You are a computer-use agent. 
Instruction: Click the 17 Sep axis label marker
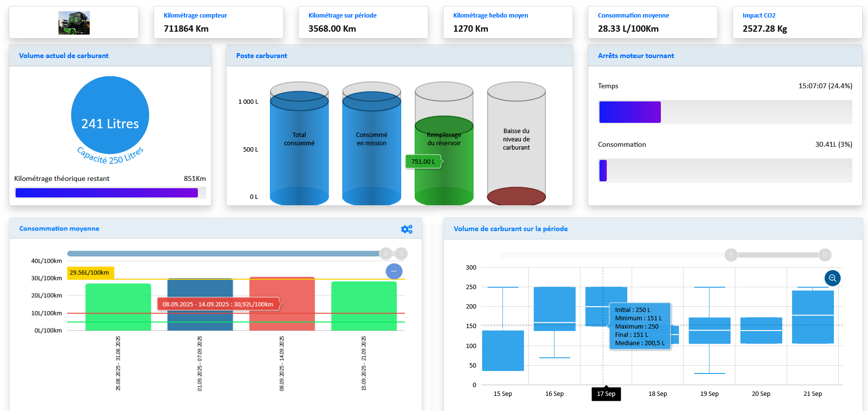(x=606, y=394)
